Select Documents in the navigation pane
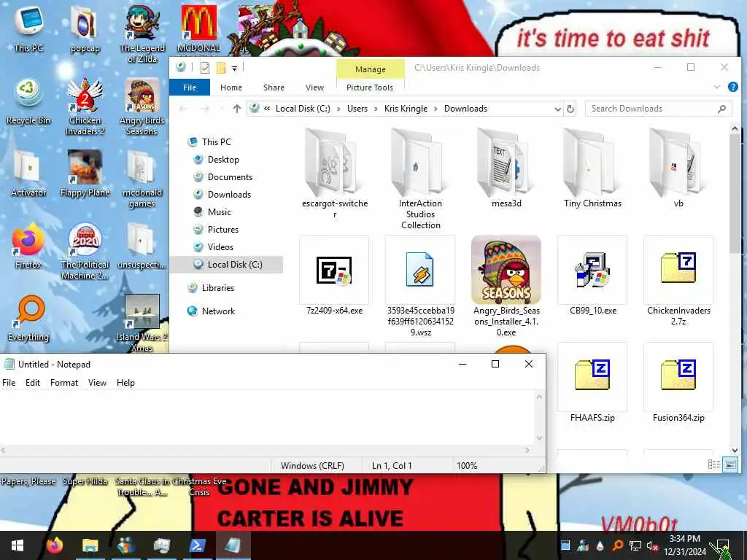 tap(230, 177)
